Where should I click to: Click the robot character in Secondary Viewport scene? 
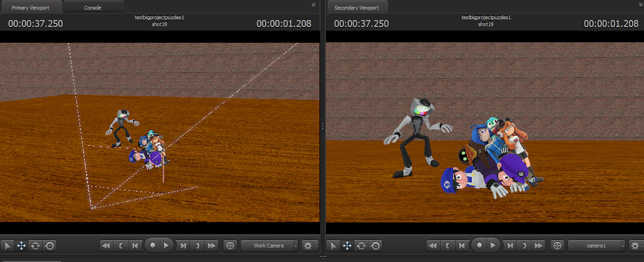(417, 138)
